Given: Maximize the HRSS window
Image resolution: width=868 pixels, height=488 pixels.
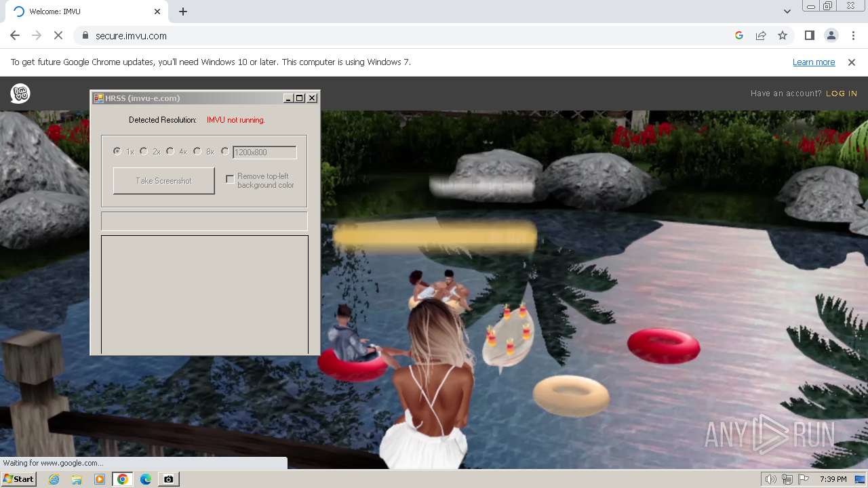Looking at the screenshot, I should 299,98.
